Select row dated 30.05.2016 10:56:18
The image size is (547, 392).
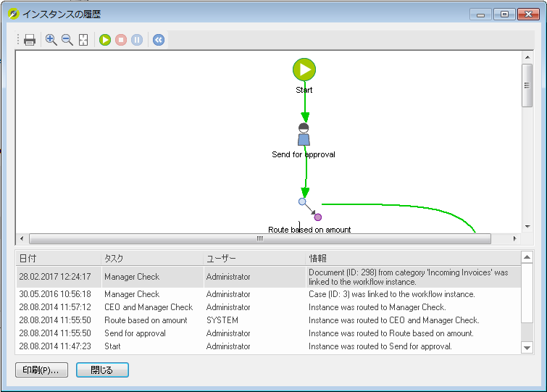point(268,294)
